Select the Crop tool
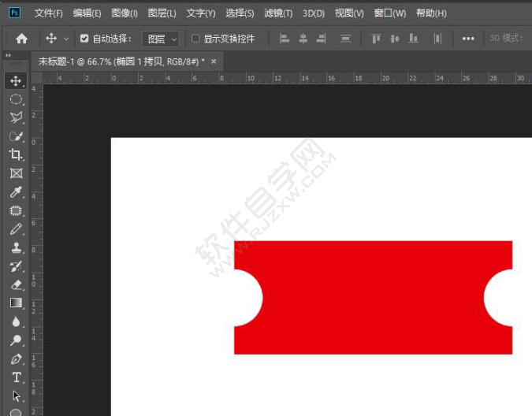The image size is (532, 416). 16,154
